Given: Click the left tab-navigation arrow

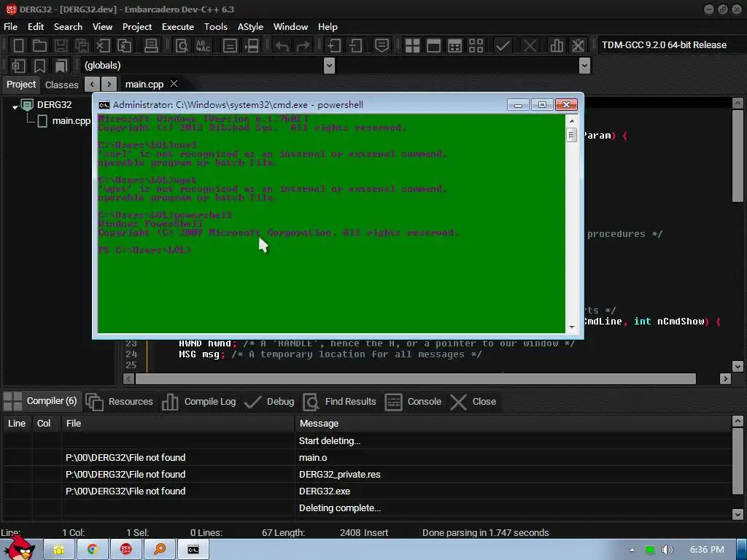Looking at the screenshot, I should click(x=92, y=85).
